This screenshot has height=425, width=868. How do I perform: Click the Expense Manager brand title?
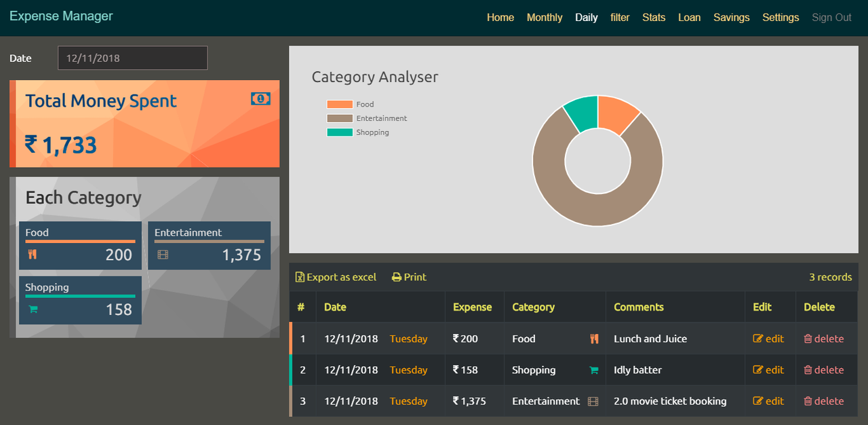point(61,16)
